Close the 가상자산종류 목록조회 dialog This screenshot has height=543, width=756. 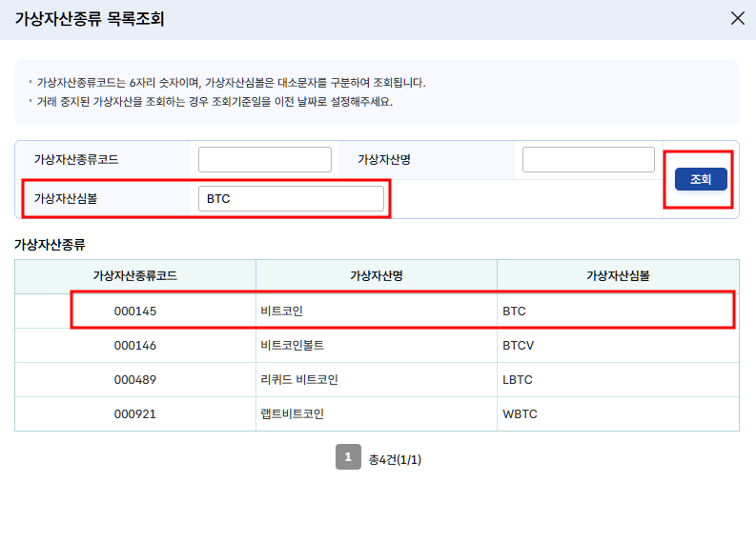737,18
